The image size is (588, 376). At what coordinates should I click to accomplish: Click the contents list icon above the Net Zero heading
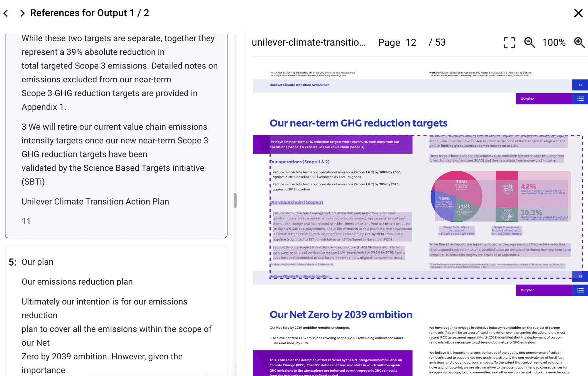[x=580, y=290]
